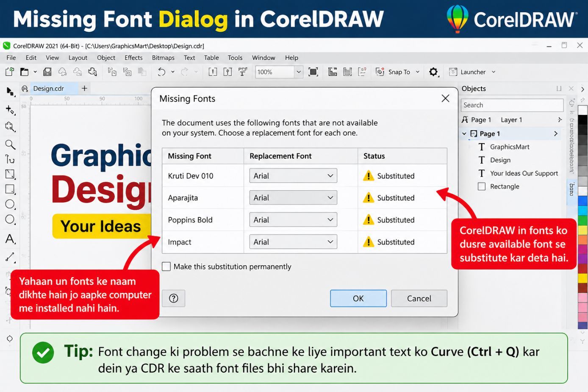Click the help question mark button

click(x=174, y=298)
